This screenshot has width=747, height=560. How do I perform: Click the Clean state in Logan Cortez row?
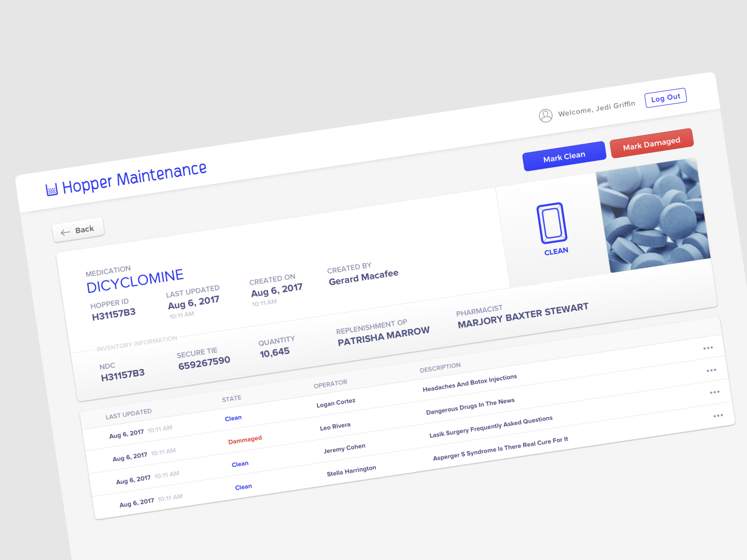pyautogui.click(x=233, y=418)
